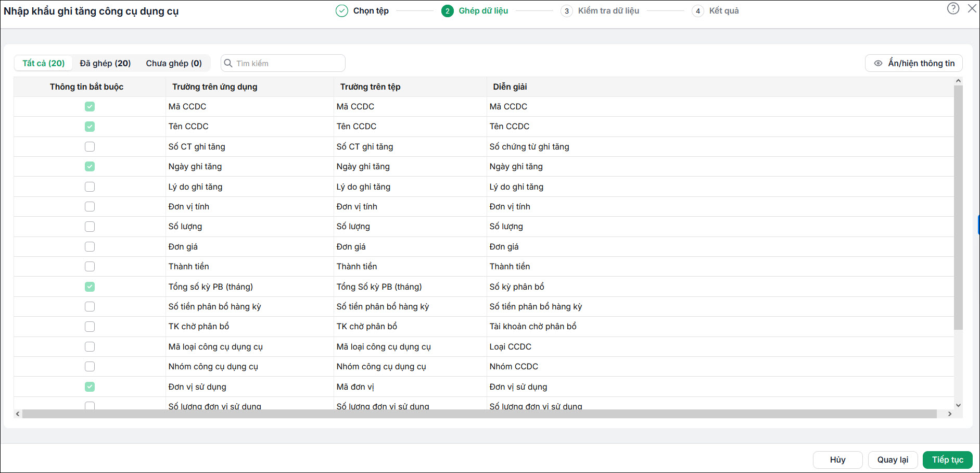Close the import dialog with X
Screen dimensions: 980x473
tap(972, 8)
